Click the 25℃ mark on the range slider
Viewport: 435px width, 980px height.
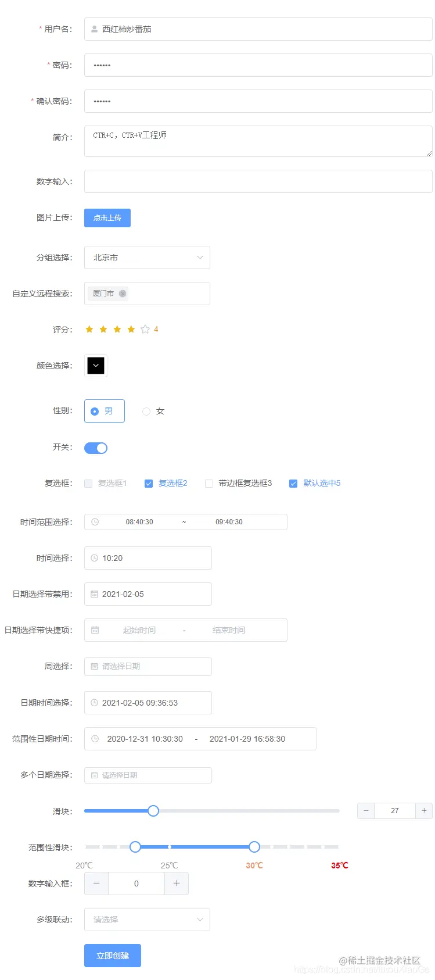click(x=170, y=865)
